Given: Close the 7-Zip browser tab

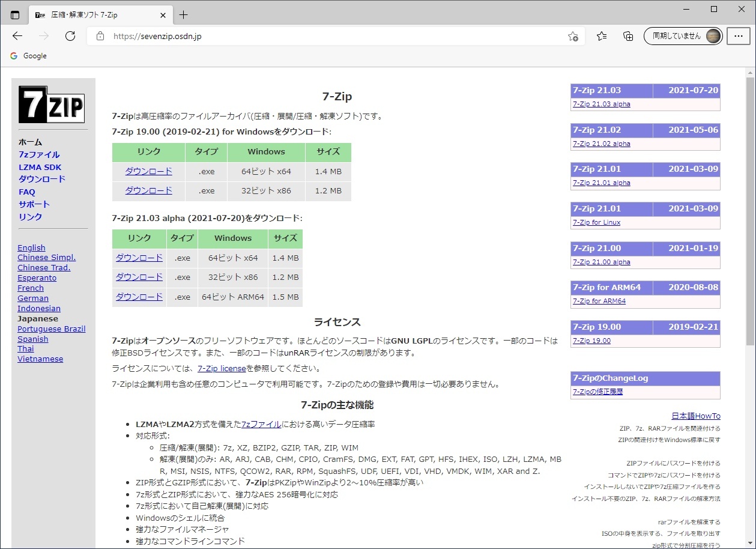Looking at the screenshot, I should tap(163, 15).
